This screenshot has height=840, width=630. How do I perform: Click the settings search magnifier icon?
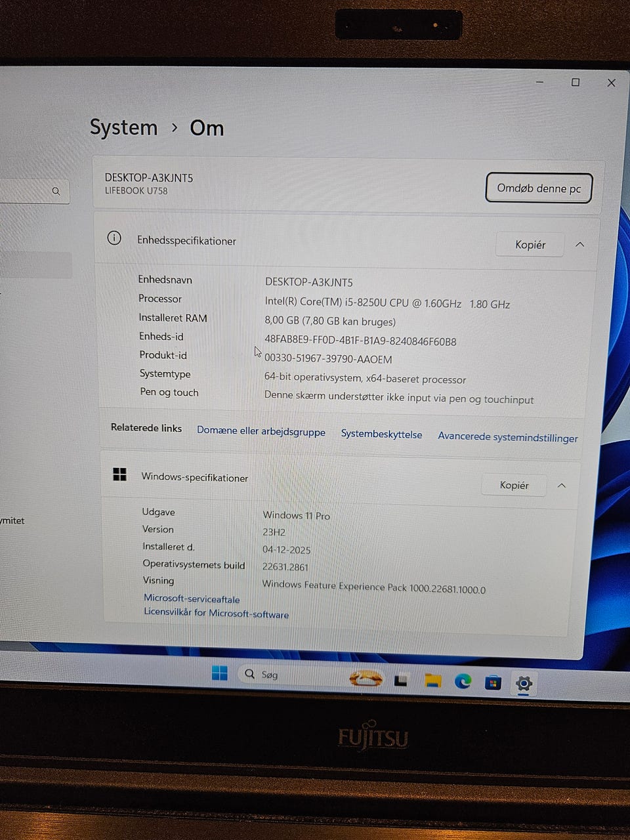(56, 191)
